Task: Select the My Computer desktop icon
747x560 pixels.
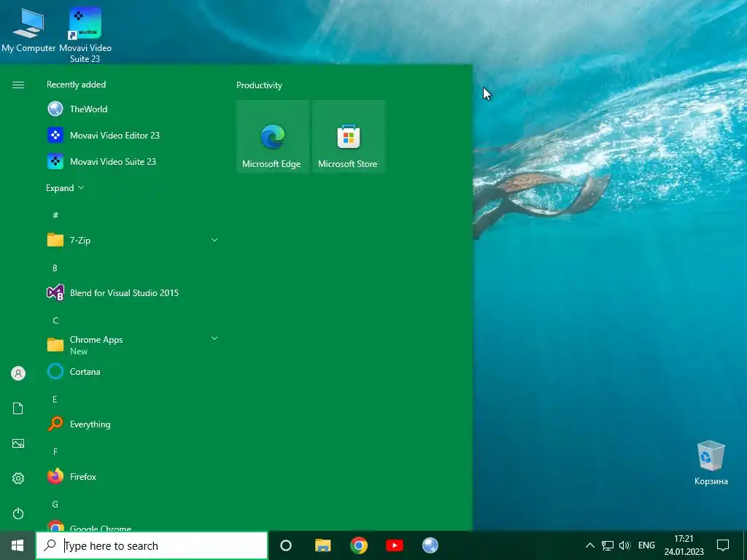Action: pos(28,29)
